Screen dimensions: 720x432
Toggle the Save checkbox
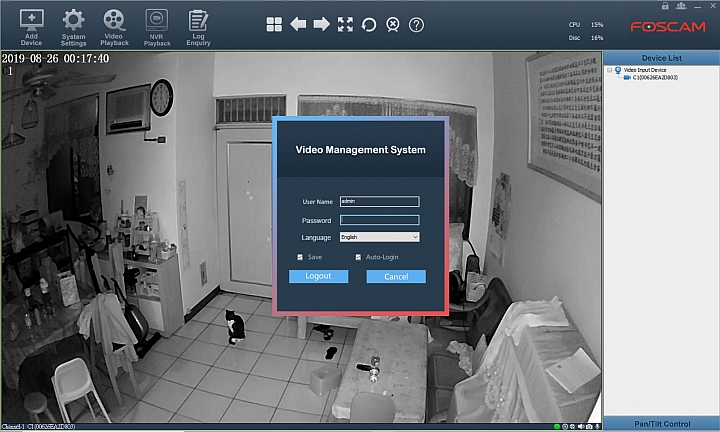300,257
